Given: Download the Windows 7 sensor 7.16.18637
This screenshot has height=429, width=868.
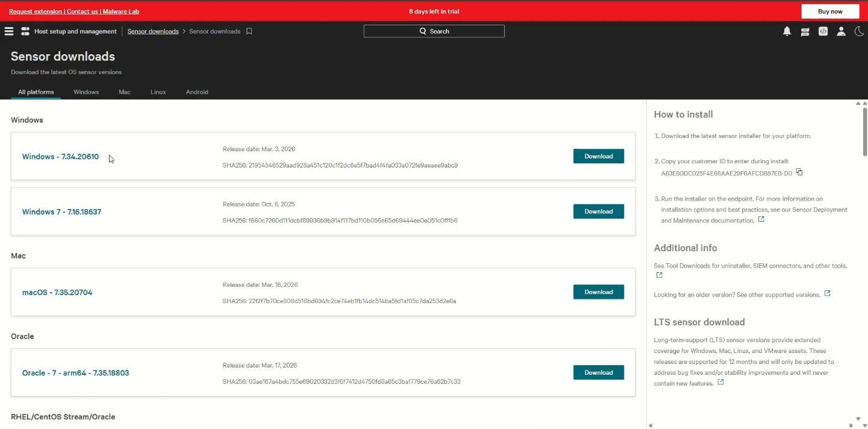Looking at the screenshot, I should point(599,211).
